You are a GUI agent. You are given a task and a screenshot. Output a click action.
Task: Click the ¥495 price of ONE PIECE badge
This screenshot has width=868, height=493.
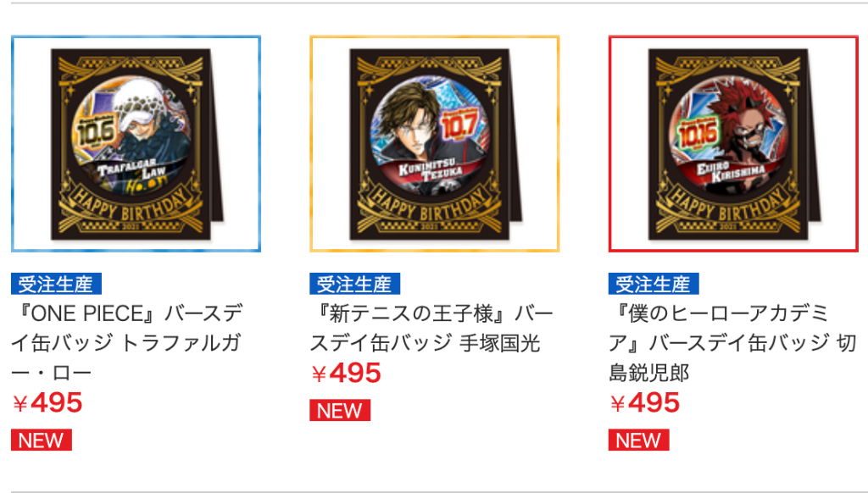point(47,403)
